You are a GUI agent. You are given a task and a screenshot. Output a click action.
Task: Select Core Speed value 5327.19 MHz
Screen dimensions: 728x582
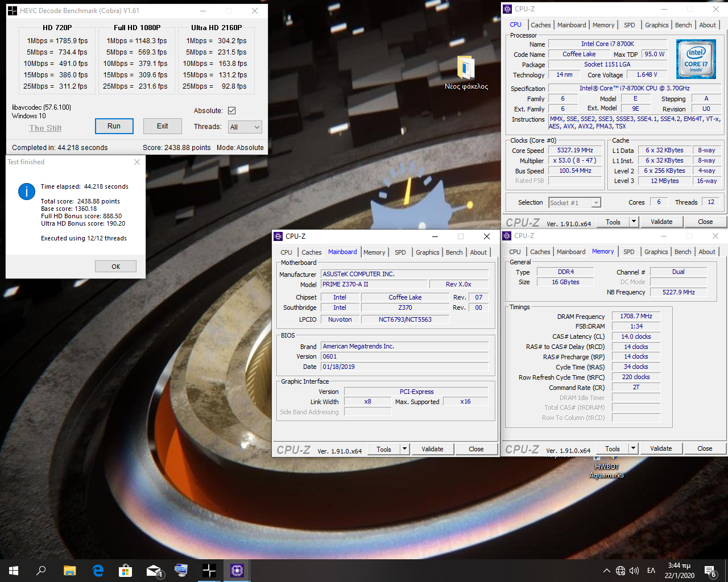(x=575, y=150)
